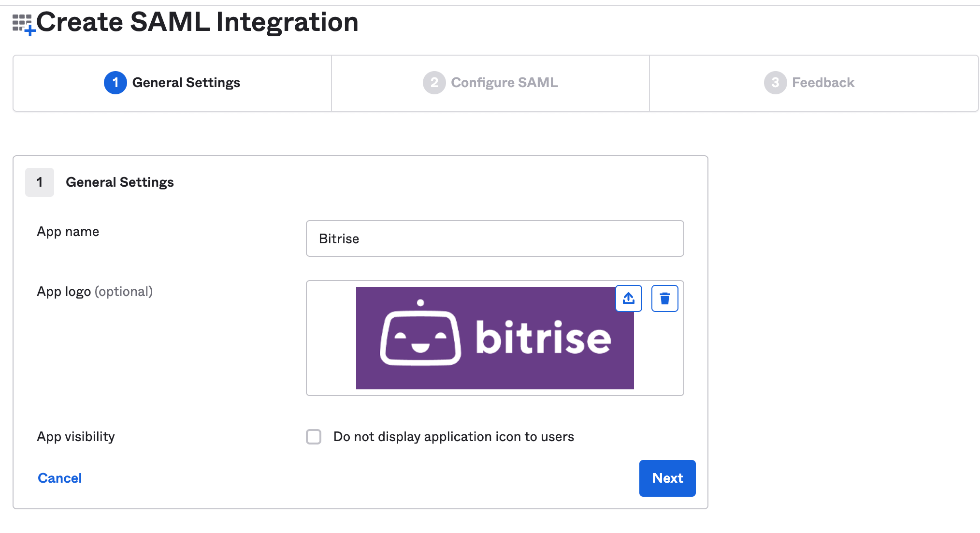Screen dimensions: 980x533
Task: Click the grey step 2 circle
Action: tap(434, 83)
